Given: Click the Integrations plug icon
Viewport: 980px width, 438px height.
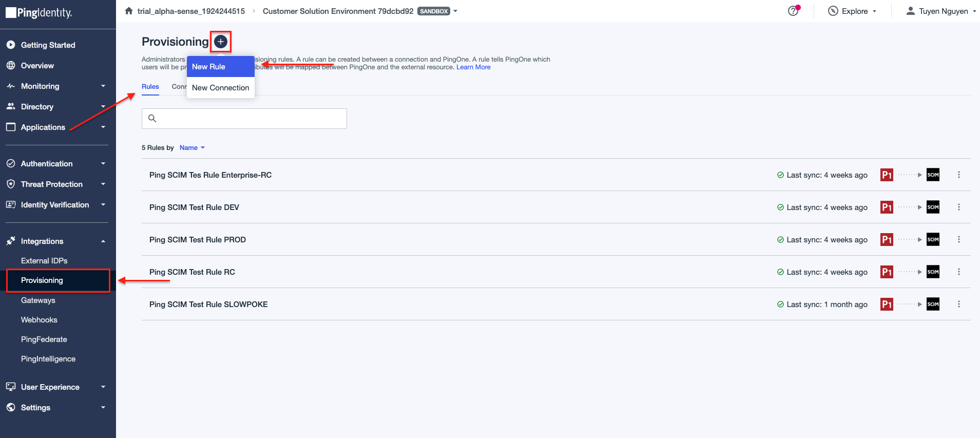Looking at the screenshot, I should 11,241.
